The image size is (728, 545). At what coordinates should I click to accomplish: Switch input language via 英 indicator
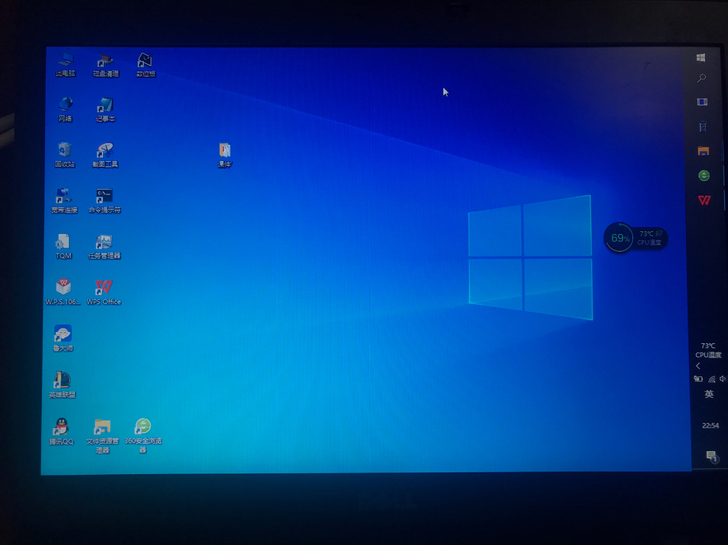click(x=709, y=394)
